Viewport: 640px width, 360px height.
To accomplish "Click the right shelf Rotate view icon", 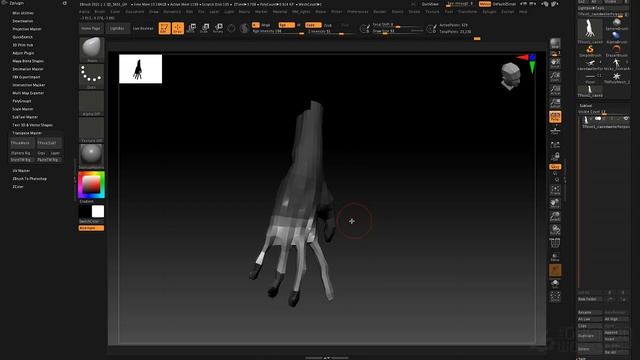I will coord(555,230).
